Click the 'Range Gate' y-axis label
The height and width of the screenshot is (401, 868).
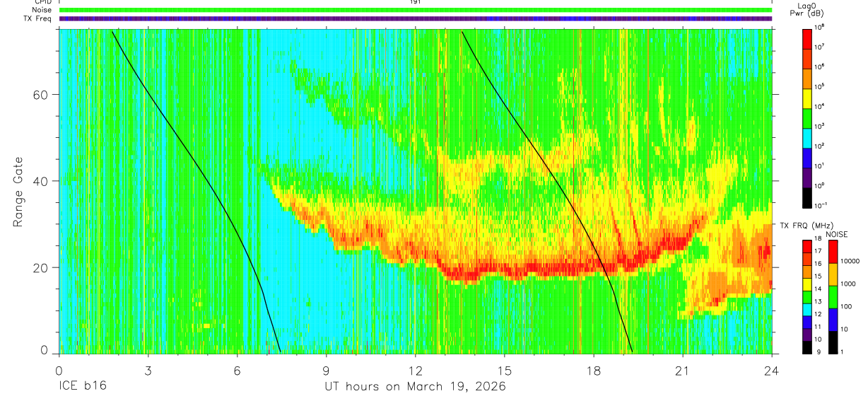click(x=19, y=192)
